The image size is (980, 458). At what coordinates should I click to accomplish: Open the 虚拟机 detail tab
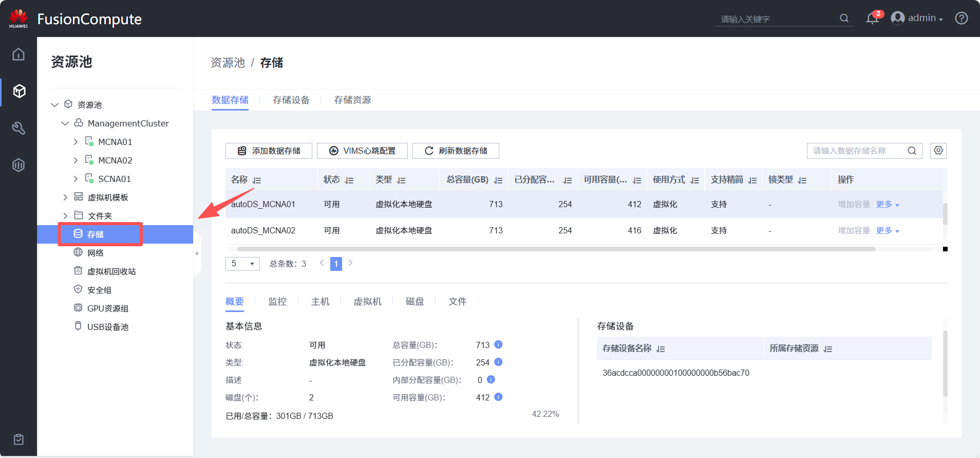pos(367,301)
